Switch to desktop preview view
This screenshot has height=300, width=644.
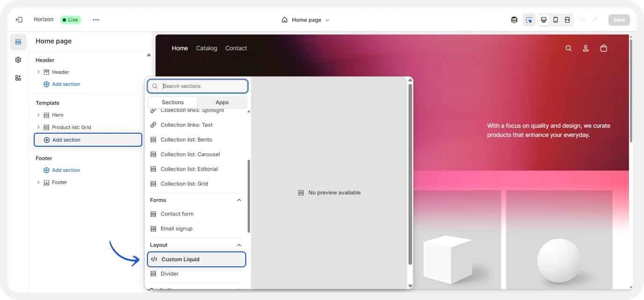click(543, 20)
